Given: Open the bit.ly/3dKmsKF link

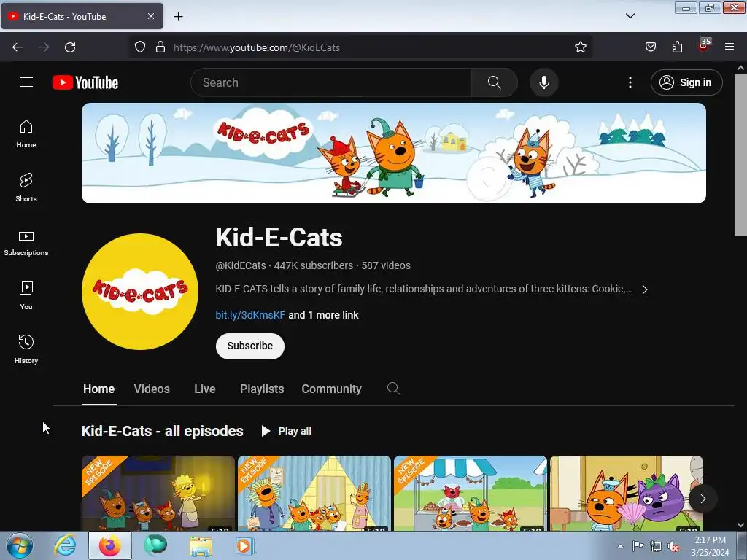Looking at the screenshot, I should click(250, 315).
